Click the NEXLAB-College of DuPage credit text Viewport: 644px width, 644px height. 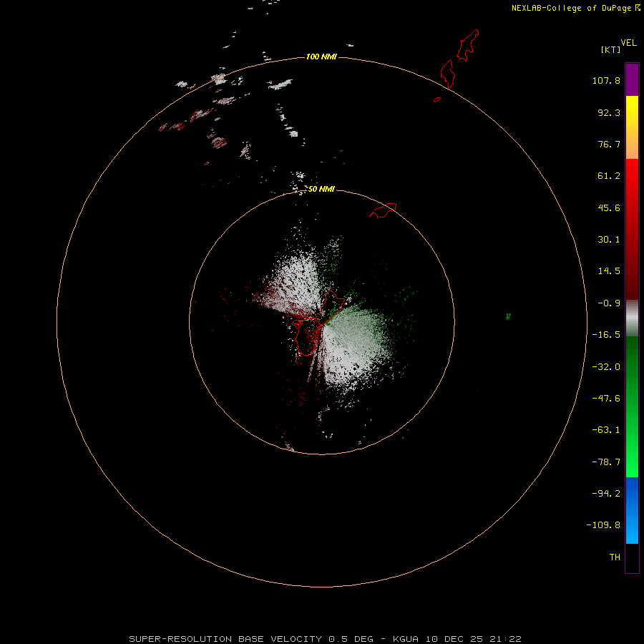click(x=571, y=8)
